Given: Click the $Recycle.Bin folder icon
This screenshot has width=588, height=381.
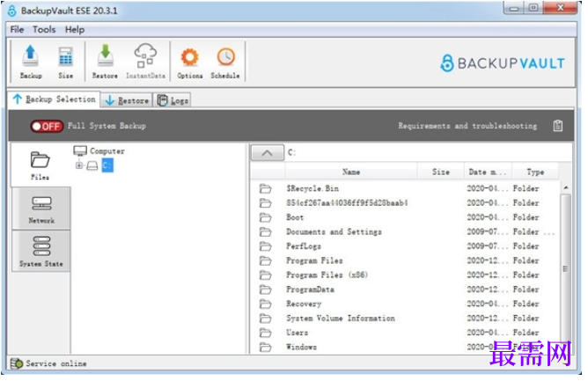Looking at the screenshot, I should coord(266,188).
